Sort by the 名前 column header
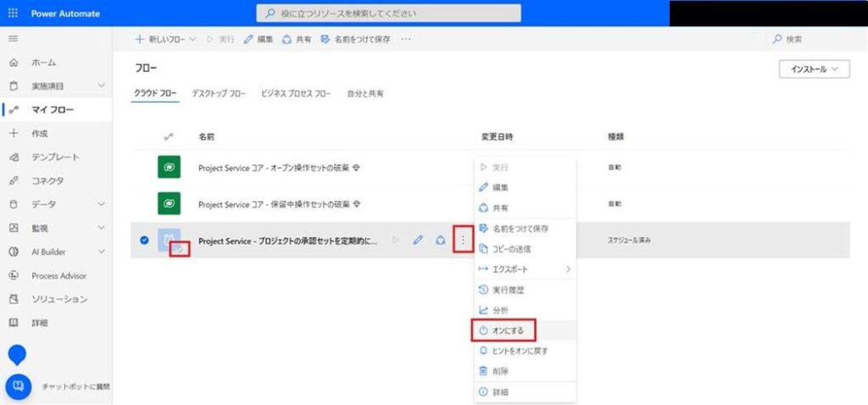Screen dimensions: 868x405 pos(206,136)
